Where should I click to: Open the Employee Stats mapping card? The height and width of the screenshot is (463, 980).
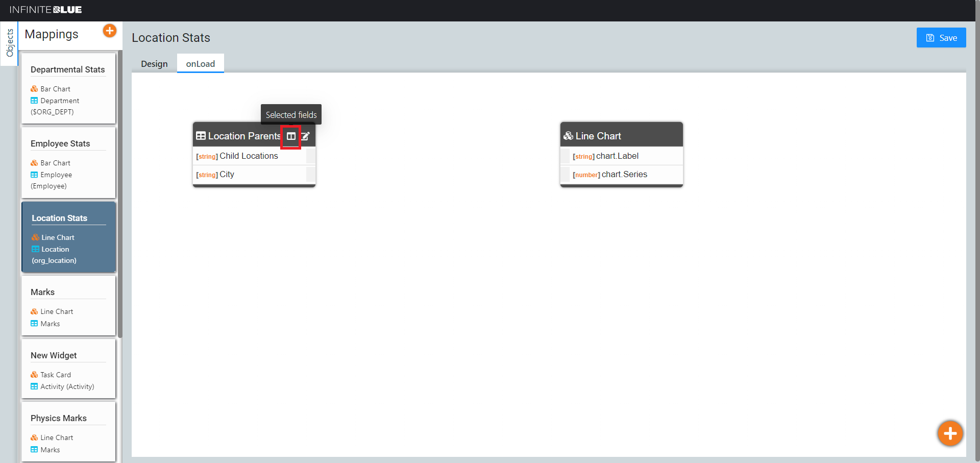(x=68, y=163)
